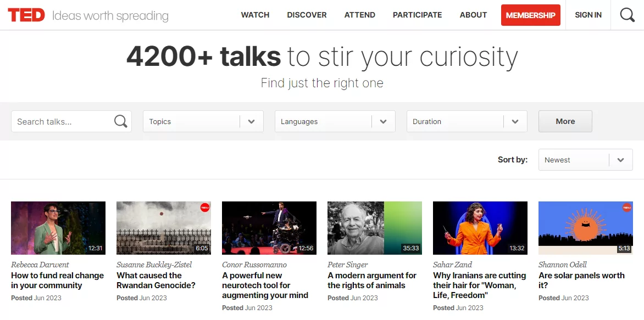Click speaker name Sahar Zand

(452, 265)
